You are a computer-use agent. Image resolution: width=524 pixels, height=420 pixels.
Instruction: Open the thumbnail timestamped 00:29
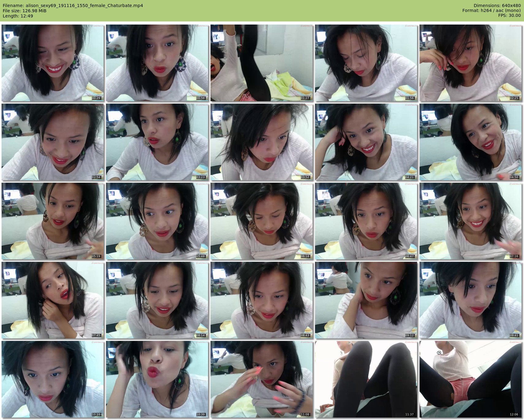point(53,63)
